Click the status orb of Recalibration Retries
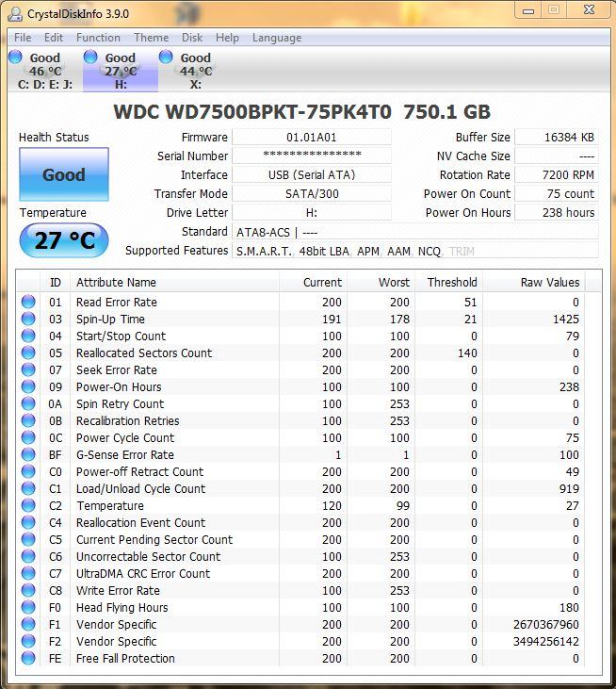 coord(28,420)
